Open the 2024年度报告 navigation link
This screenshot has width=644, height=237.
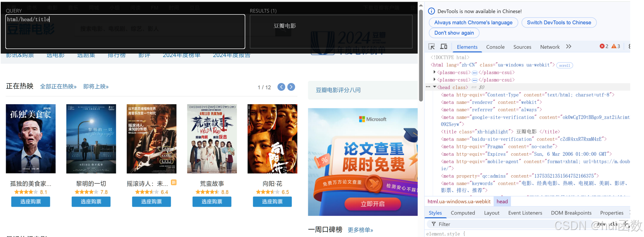[232, 55]
